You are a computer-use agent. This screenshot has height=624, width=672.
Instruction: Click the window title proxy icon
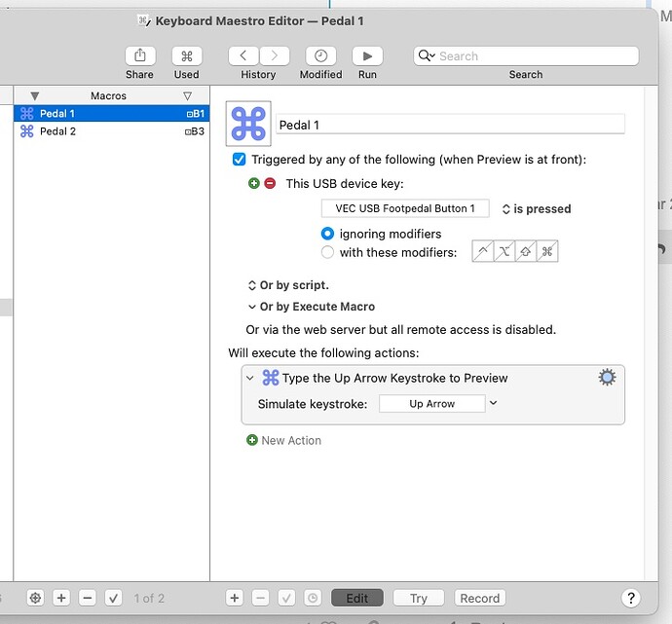[x=143, y=20]
